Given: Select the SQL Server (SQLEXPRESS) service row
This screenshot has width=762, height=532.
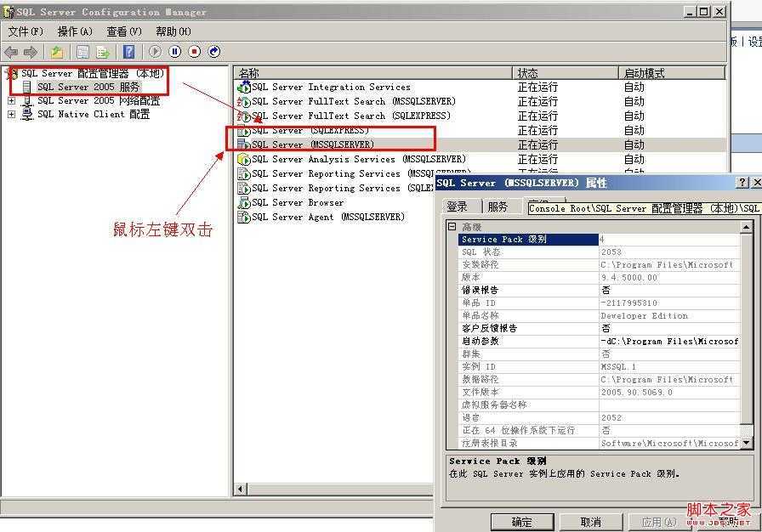Looking at the screenshot, I should (481, 131).
